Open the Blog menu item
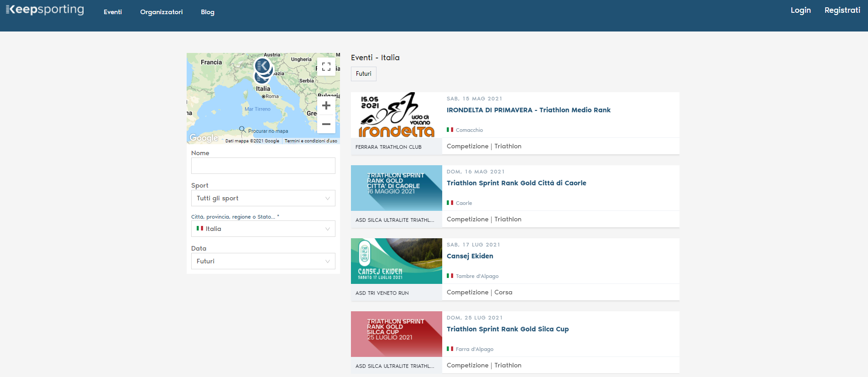 [208, 12]
